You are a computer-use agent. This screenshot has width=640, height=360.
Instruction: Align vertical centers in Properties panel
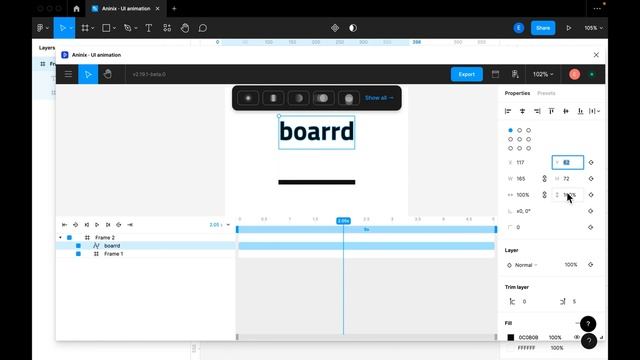tap(566, 111)
